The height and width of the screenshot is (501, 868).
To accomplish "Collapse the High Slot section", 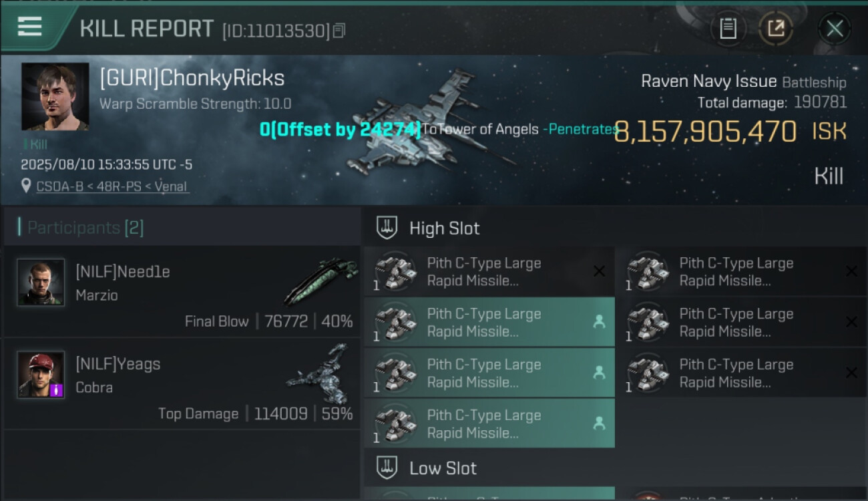I will pyautogui.click(x=444, y=228).
